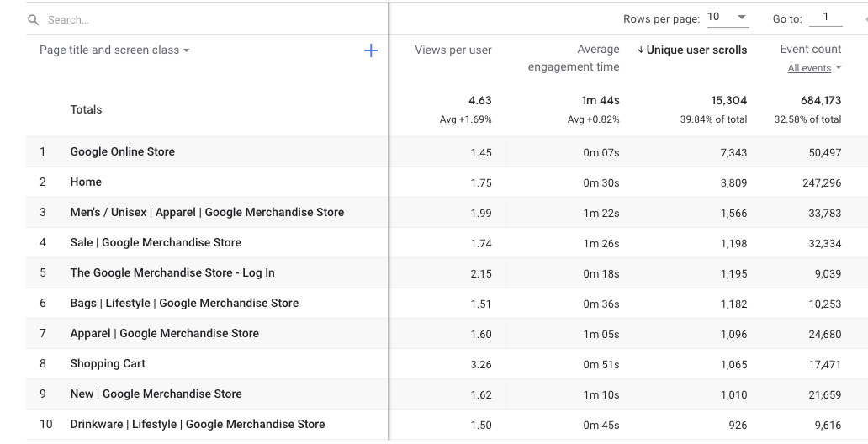The height and width of the screenshot is (444, 868).
Task: Click Men's / Unisex Apparel row title
Action: [207, 213]
